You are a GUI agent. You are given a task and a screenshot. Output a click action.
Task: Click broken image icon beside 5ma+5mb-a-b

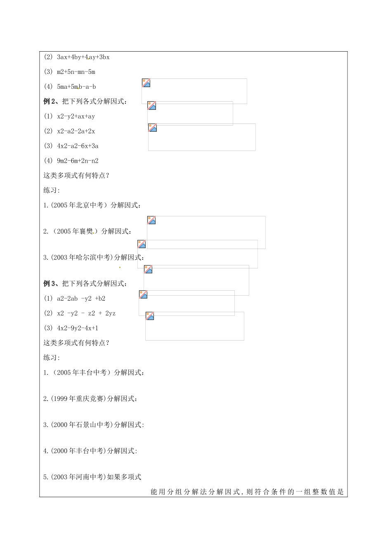pos(146,83)
